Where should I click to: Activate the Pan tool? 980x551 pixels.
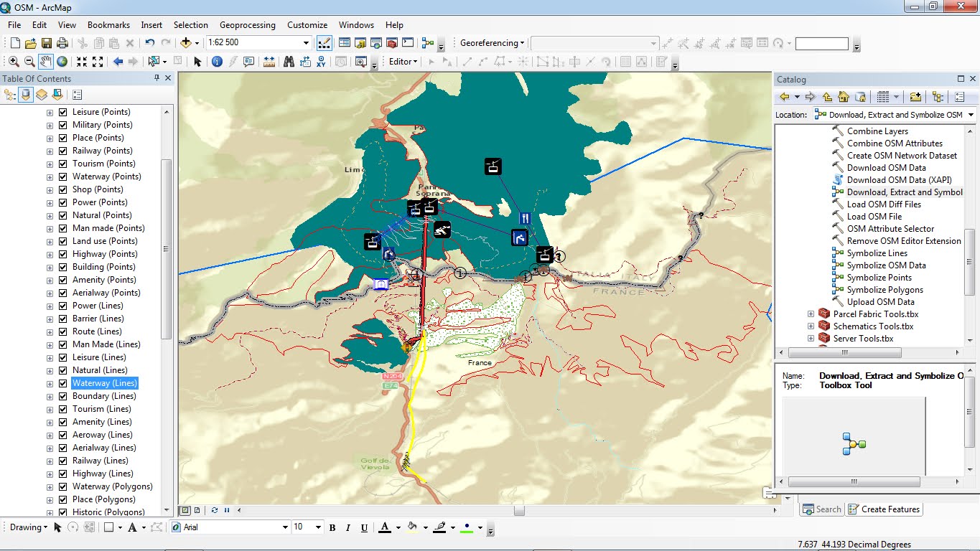pos(46,61)
